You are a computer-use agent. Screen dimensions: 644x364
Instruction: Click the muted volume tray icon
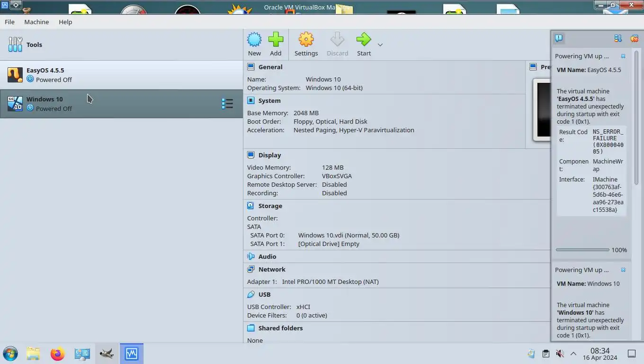(x=560, y=354)
